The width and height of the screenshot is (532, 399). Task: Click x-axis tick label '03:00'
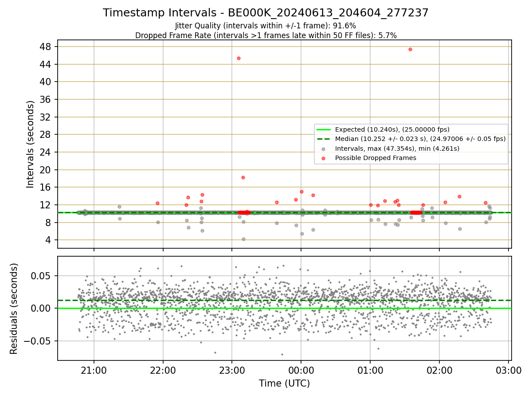point(509,370)
